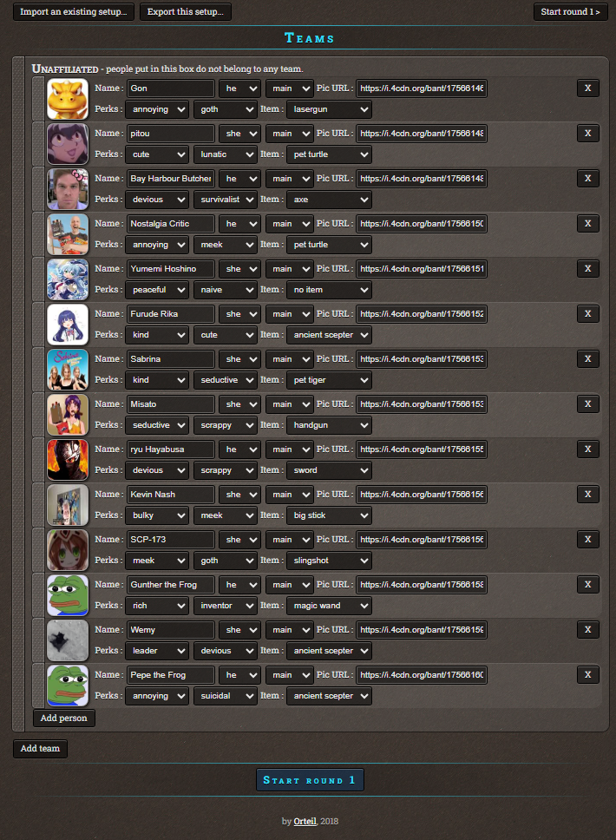The height and width of the screenshot is (840, 616).
Task: Click the large Start Round 1 button
Action: (310, 780)
